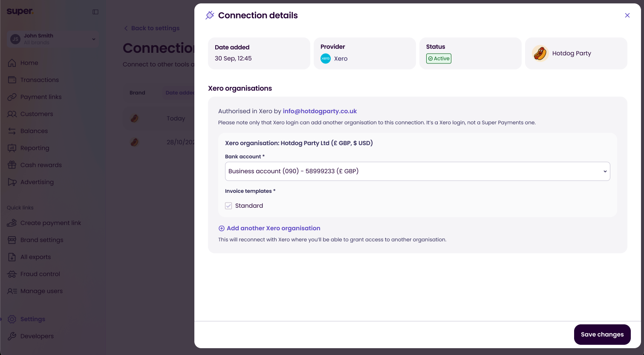The image size is (644, 355).
Task: Click the Date added 30 Sep, 12:45 card
Action: coord(259,53)
